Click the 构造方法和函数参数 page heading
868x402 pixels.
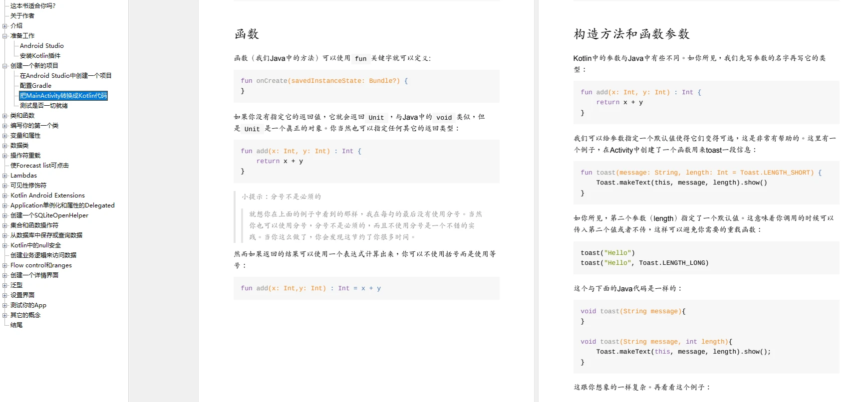click(631, 34)
